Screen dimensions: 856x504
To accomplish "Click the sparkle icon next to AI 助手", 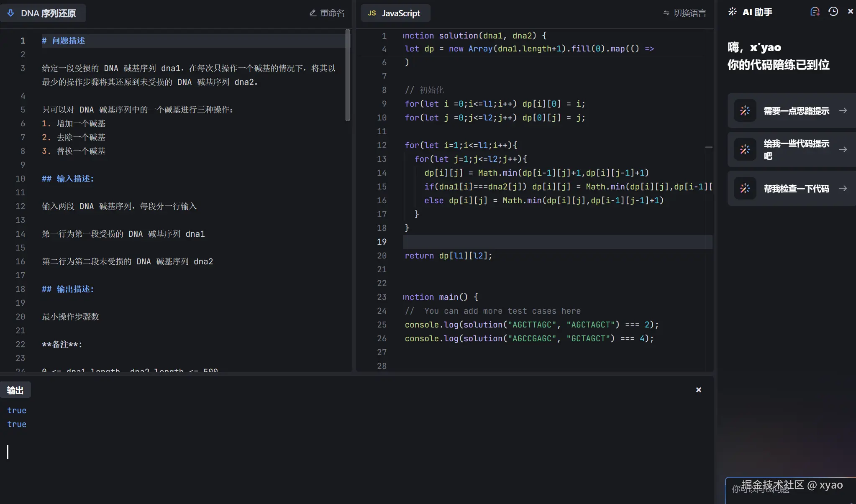I will point(732,12).
